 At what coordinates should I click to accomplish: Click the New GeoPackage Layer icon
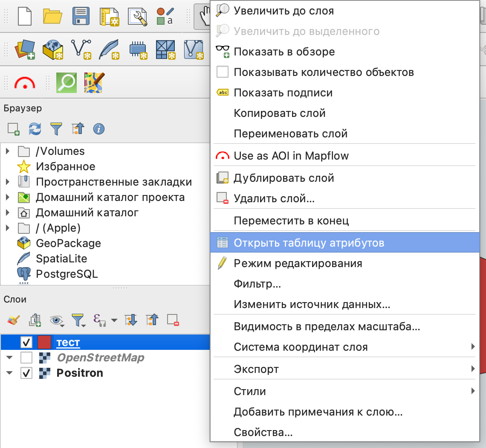pyautogui.click(x=53, y=49)
